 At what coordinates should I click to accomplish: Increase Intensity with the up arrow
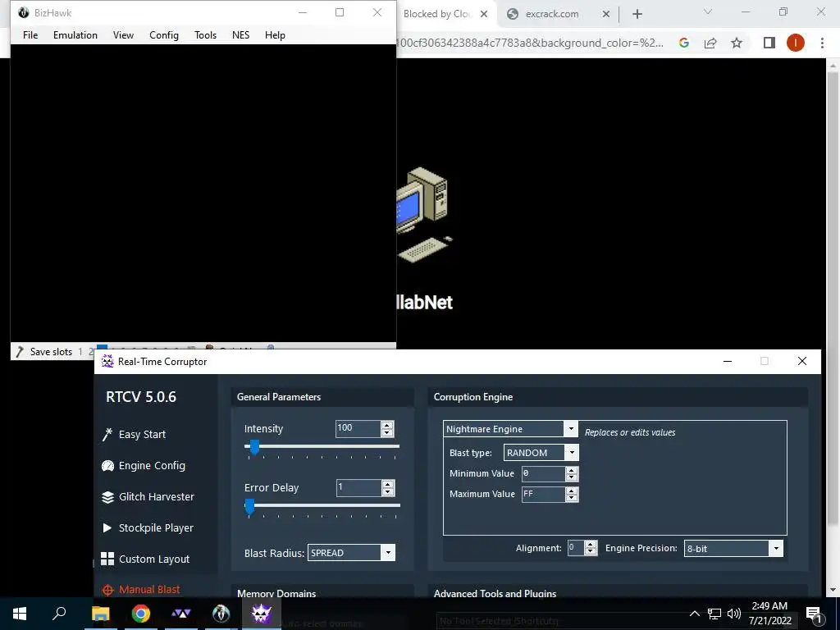387,425
